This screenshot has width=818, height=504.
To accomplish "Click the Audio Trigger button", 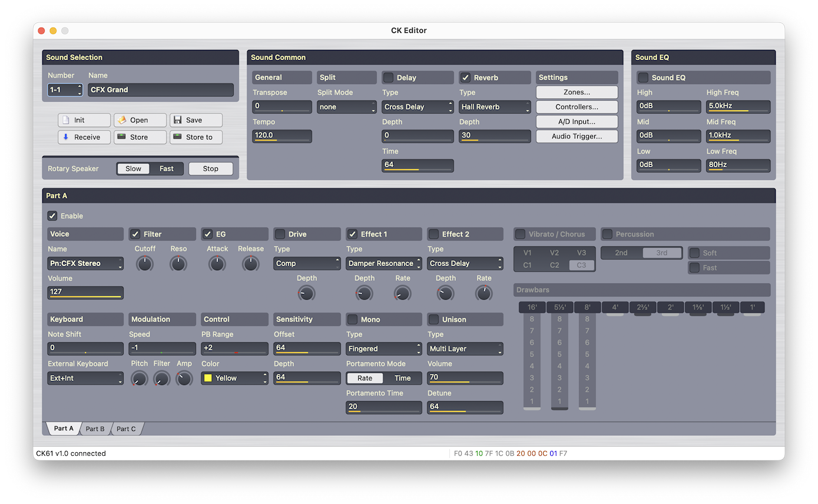I will pyautogui.click(x=577, y=137).
